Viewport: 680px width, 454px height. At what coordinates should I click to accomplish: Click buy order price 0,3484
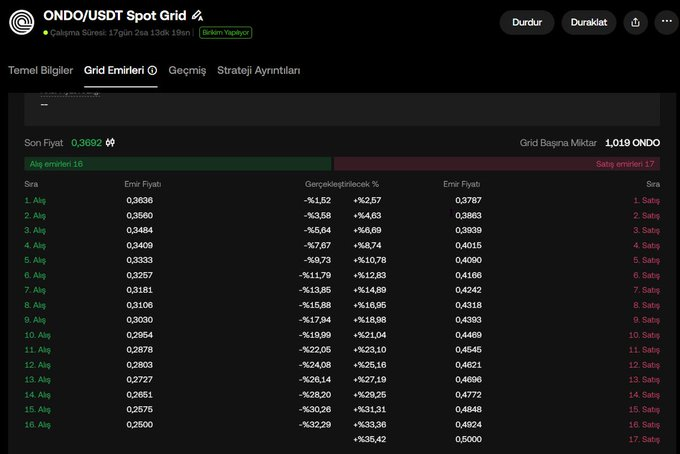point(140,230)
